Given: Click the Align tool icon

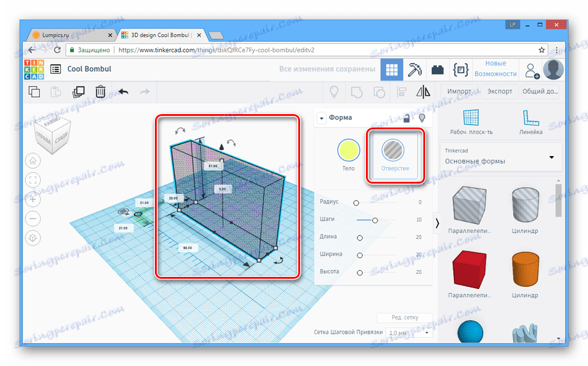Looking at the screenshot, I should [x=401, y=92].
